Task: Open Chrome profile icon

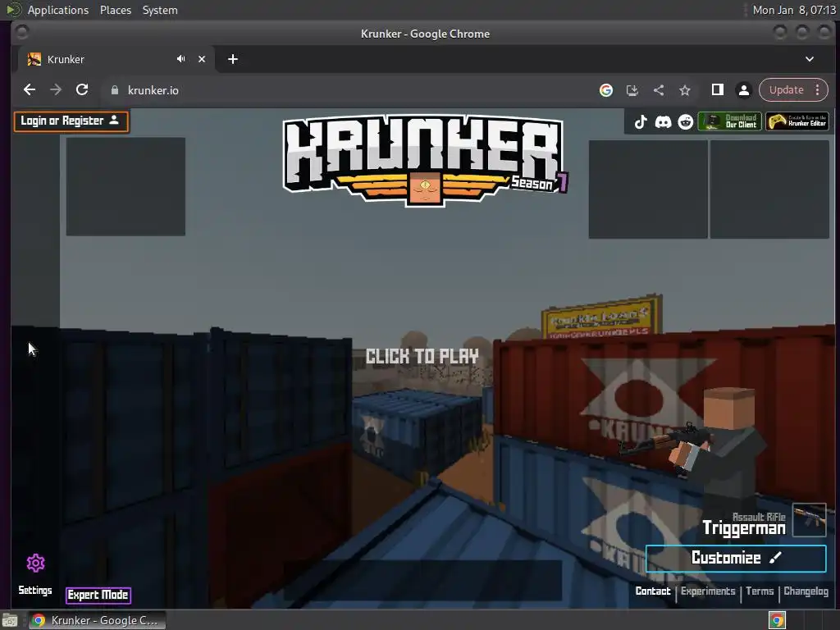Action: (743, 90)
